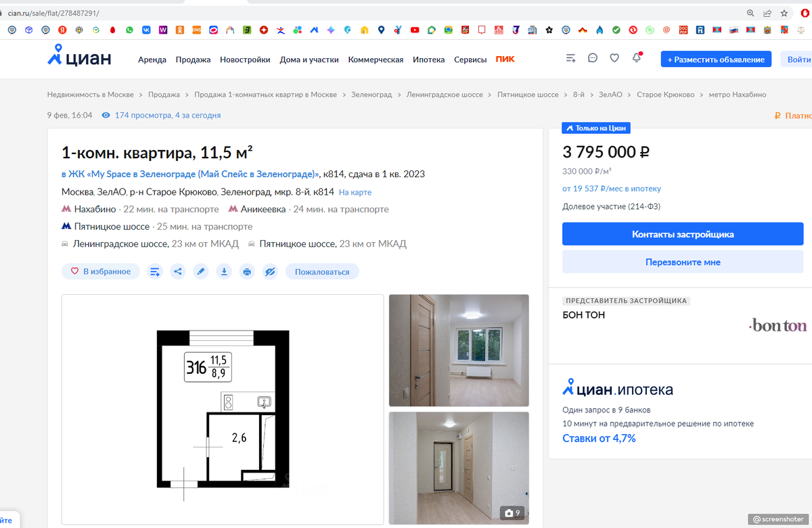This screenshot has width=812, height=528.
Task: Click the compare list icon in the header
Action: tap(571, 58)
